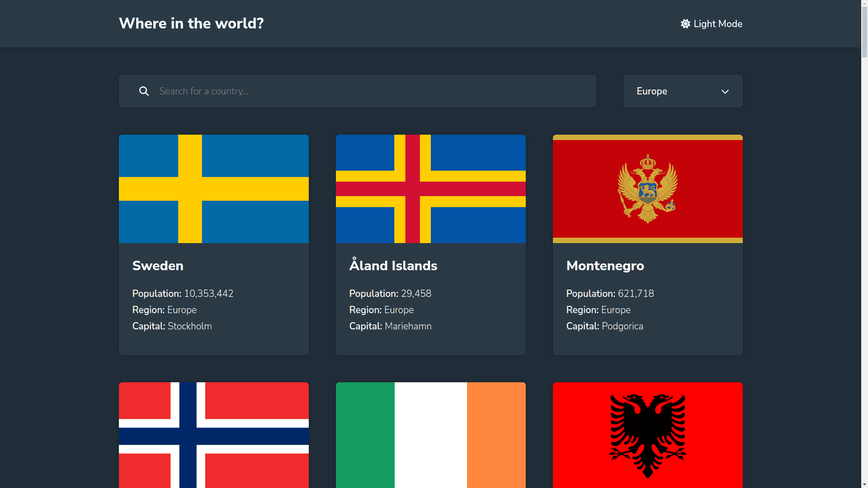Screen dimensions: 868x488
Task: Click the 'Where in the world?' heading
Action: [x=190, y=23]
